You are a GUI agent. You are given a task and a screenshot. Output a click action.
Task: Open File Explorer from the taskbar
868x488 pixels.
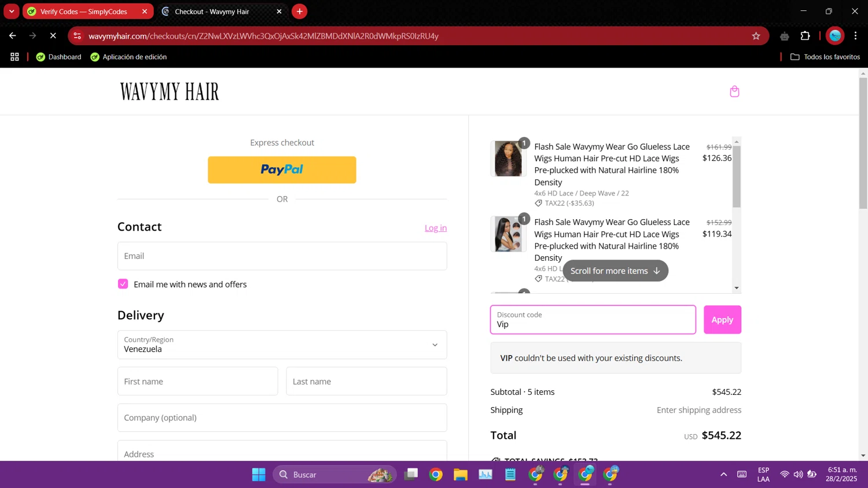pos(461,475)
